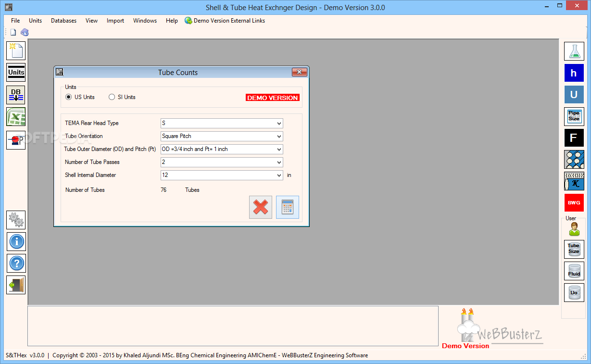Open the TEMA Rear Head Type dropdown

222,123
